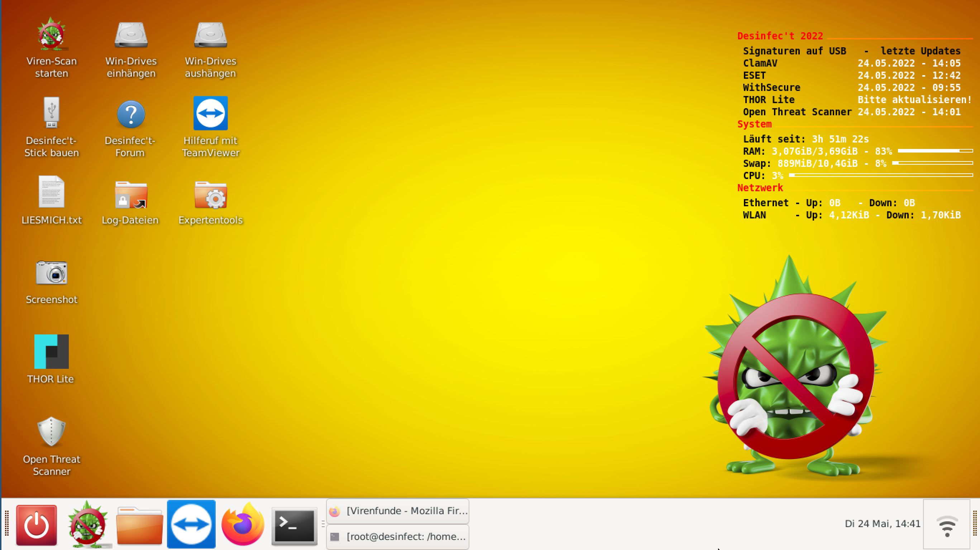The width and height of the screenshot is (980, 550).
Task: Switch to Virenfunde Mozilla Firefox window
Action: click(x=398, y=511)
